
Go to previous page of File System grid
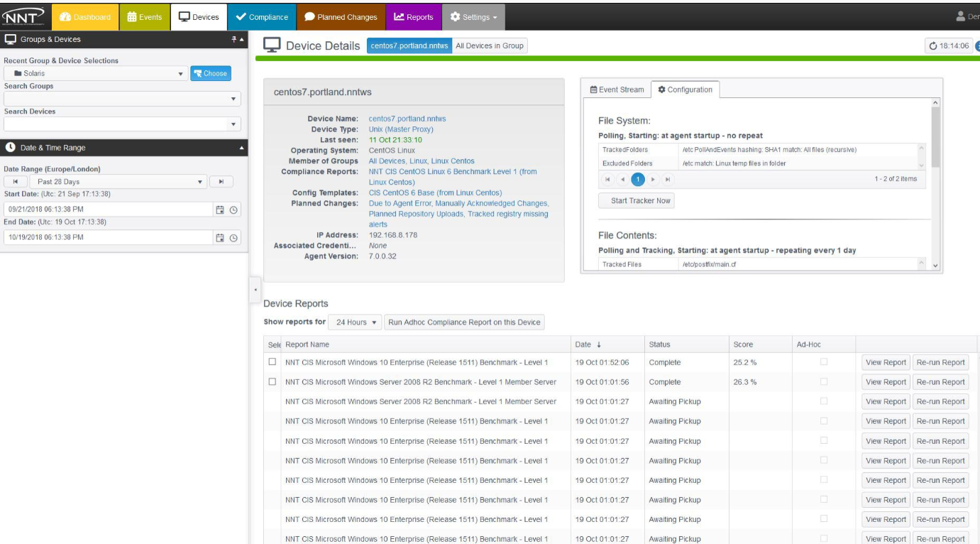(x=622, y=178)
